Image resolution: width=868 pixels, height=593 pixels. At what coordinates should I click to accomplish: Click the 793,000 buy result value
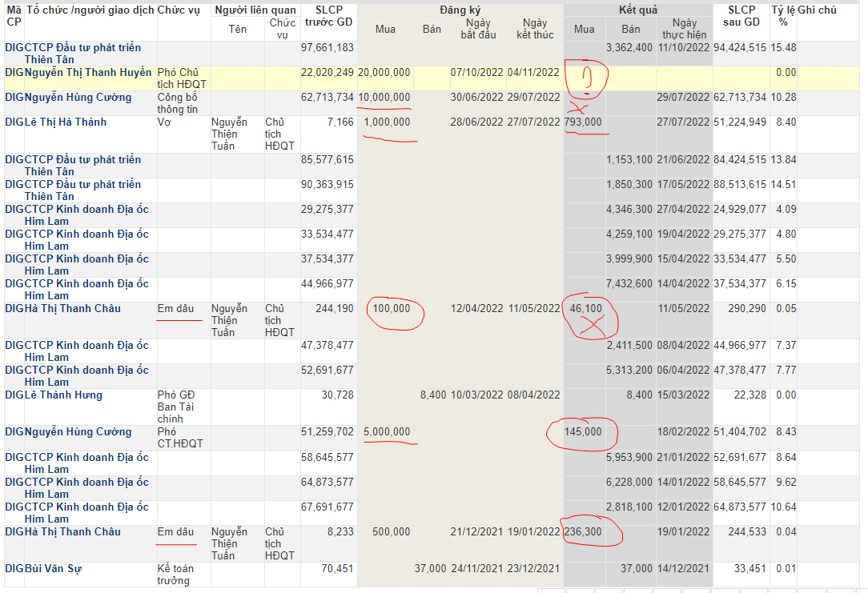(x=583, y=122)
